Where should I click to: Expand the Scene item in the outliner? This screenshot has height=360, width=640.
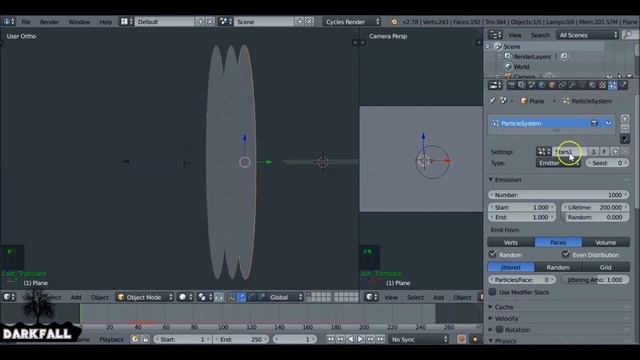click(x=488, y=47)
